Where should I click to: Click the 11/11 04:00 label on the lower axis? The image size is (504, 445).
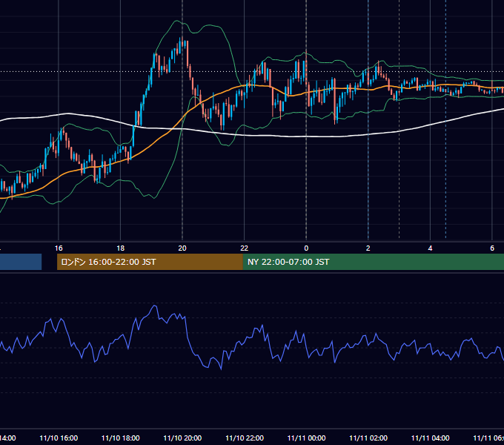point(430,438)
